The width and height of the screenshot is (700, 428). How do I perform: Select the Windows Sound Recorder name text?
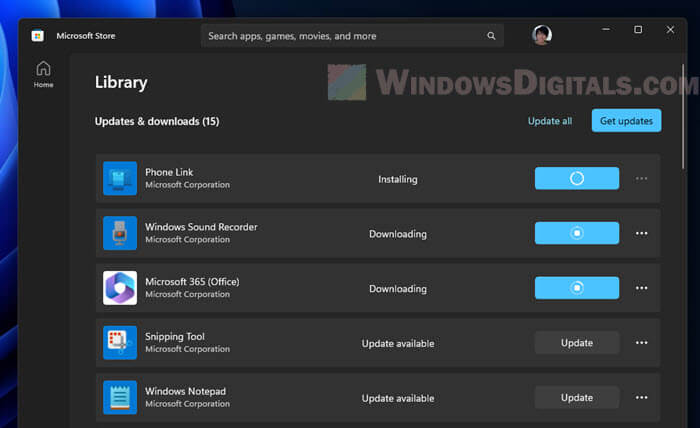tap(201, 227)
